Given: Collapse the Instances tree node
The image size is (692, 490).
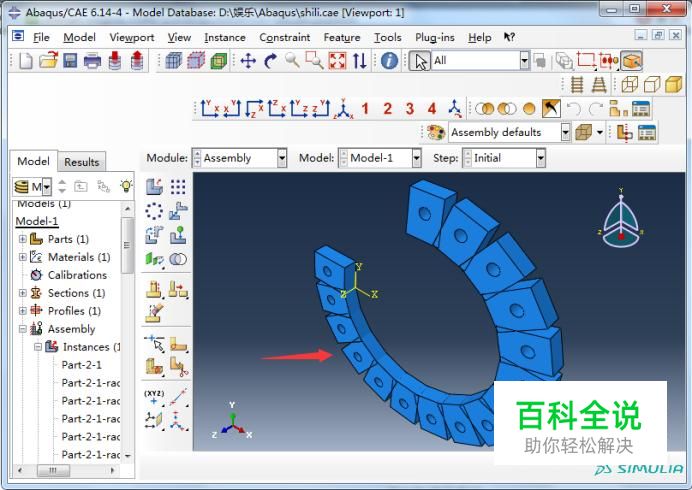Looking at the screenshot, I should tap(38, 347).
